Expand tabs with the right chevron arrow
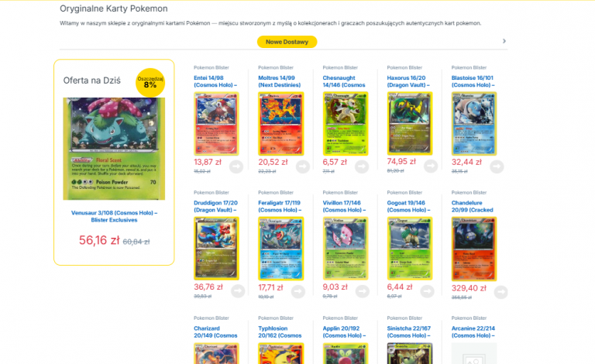 coord(504,41)
